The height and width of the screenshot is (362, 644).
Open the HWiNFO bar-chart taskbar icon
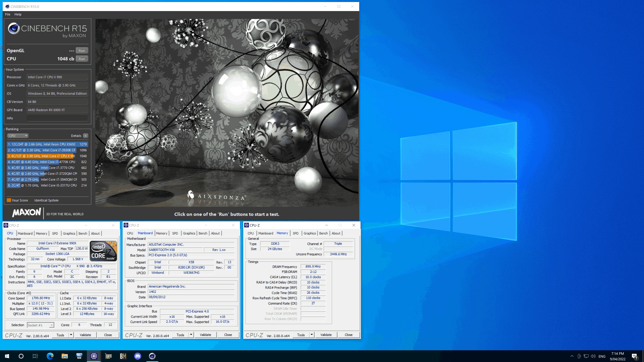coord(79,356)
